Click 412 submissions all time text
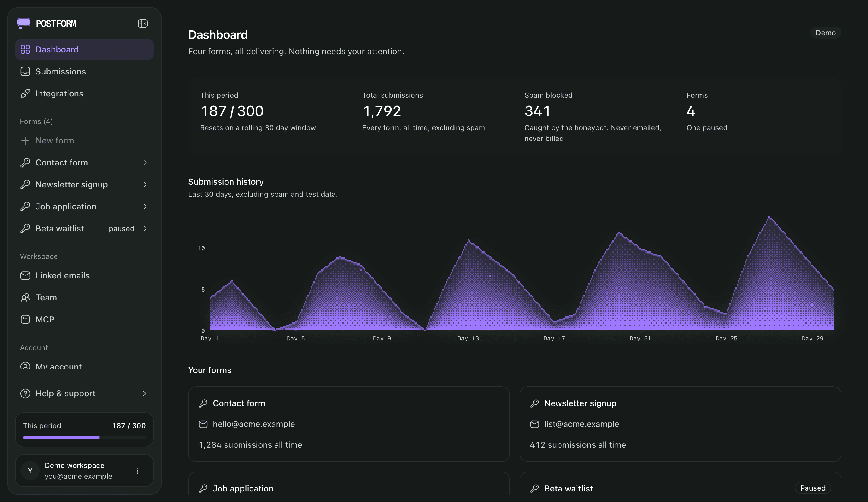The height and width of the screenshot is (502, 868). [578, 445]
